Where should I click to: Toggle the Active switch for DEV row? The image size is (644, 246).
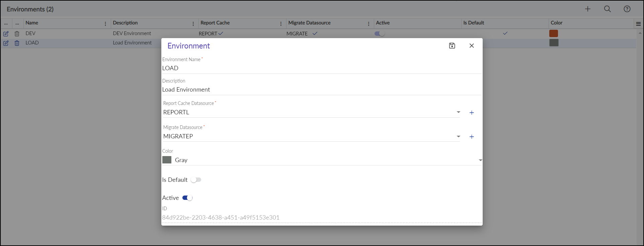(x=380, y=33)
